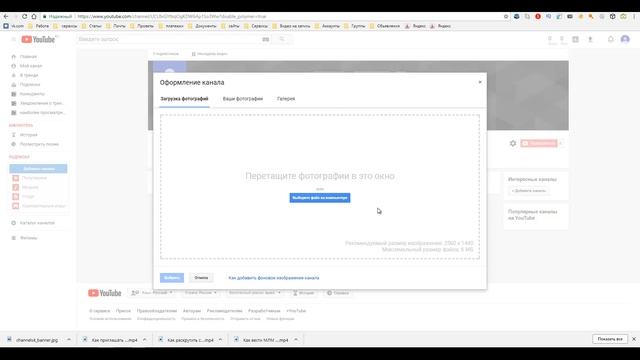Viewport: 640px width, 360px height.
Task: Click the blue Выбрать button in dialog
Action: tap(172, 278)
